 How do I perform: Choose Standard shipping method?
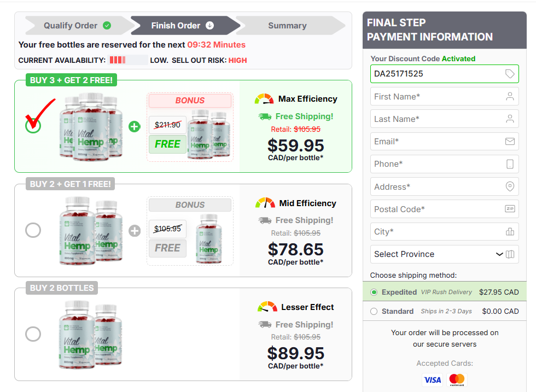374,312
